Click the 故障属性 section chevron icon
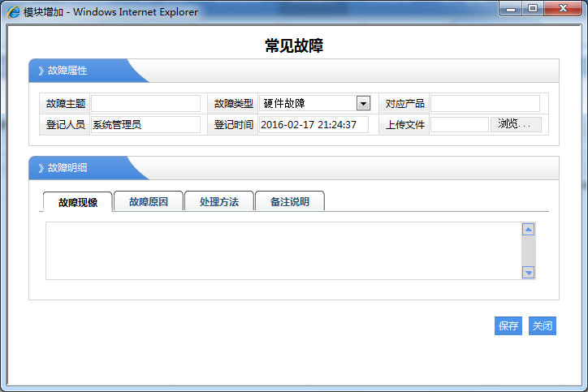The height and width of the screenshot is (392, 588). [x=41, y=71]
